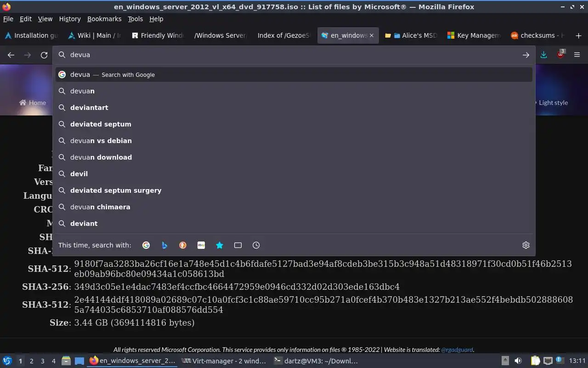The width and height of the screenshot is (588, 368).
Task: Open the Firefox hamburger menu
Action: pyautogui.click(x=577, y=55)
